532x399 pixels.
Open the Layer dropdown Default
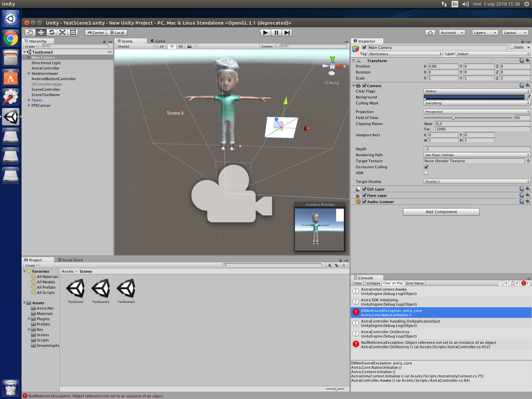click(x=493, y=54)
